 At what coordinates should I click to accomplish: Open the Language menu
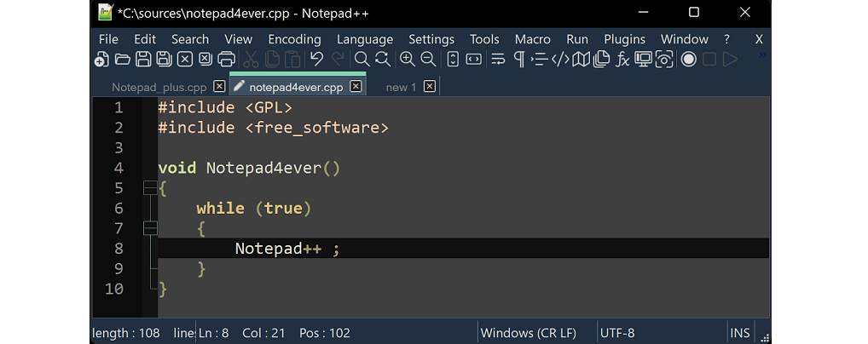(365, 39)
